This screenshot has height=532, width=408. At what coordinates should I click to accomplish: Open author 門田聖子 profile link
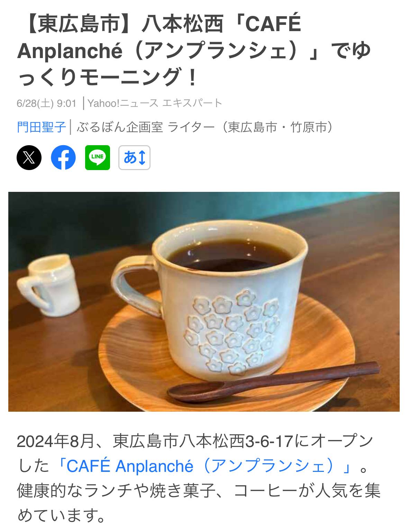[x=41, y=127]
